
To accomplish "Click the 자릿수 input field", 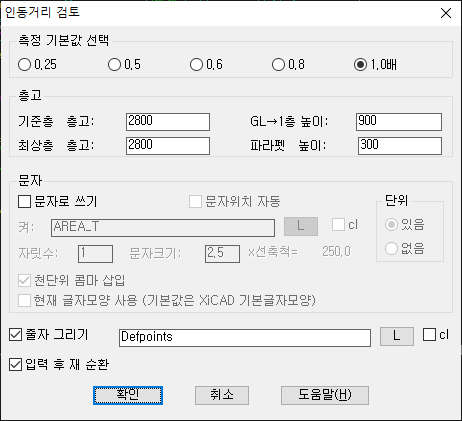I will [95, 254].
